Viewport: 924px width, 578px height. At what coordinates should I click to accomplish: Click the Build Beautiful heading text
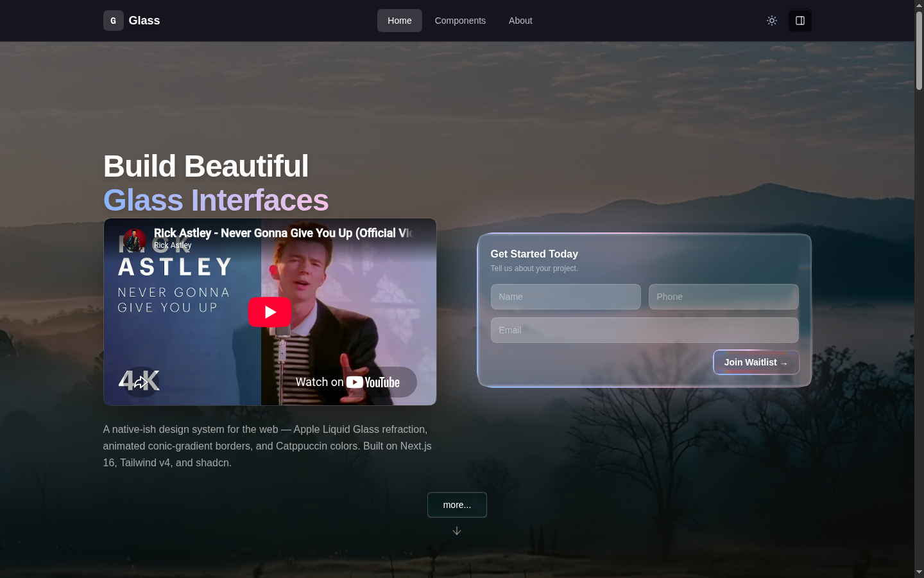pyautogui.click(x=206, y=166)
